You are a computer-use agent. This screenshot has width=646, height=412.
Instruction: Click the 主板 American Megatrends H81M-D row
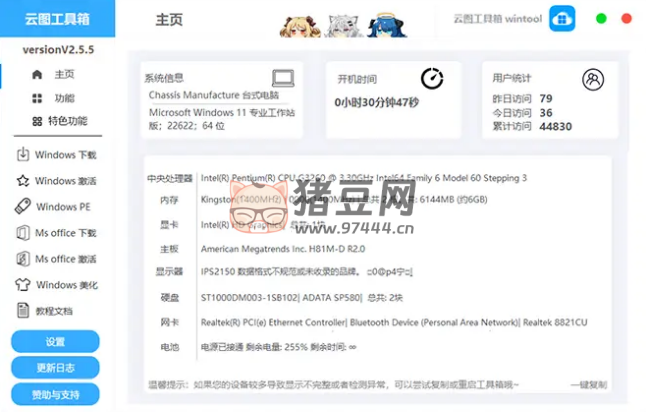click(262, 249)
